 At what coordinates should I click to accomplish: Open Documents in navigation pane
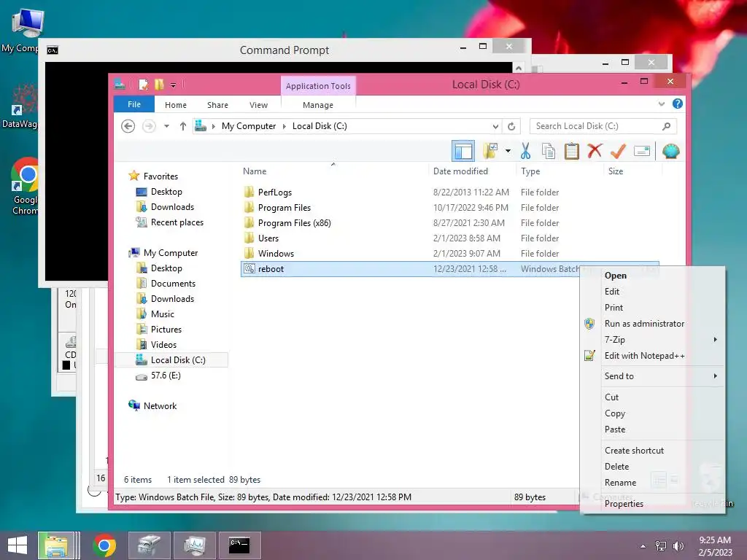173,284
